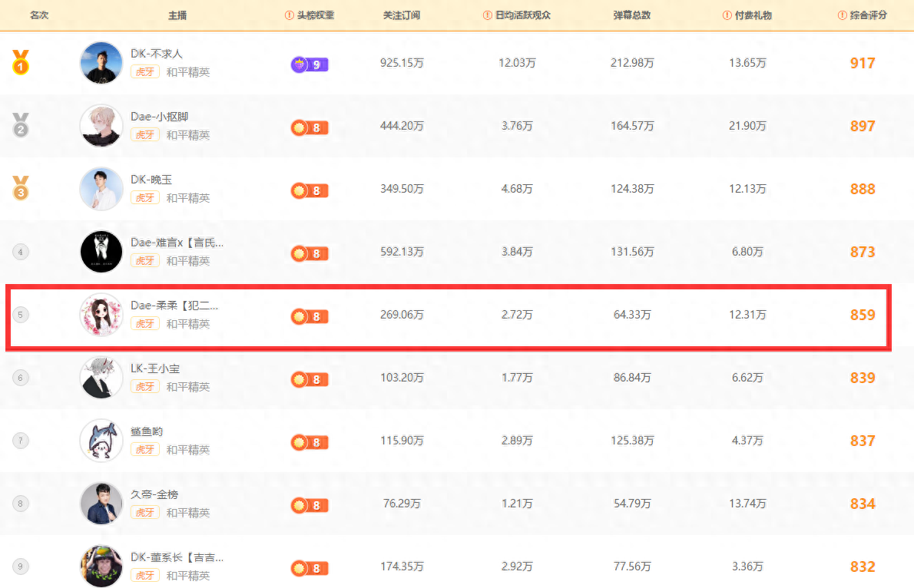Click the info icon beside 付费礼物

pyautogui.click(x=727, y=15)
